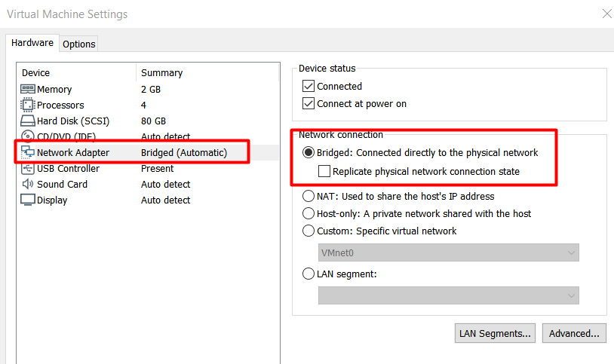Select the NAT radio button
Viewport: 614px width, 364px height.
click(x=309, y=196)
